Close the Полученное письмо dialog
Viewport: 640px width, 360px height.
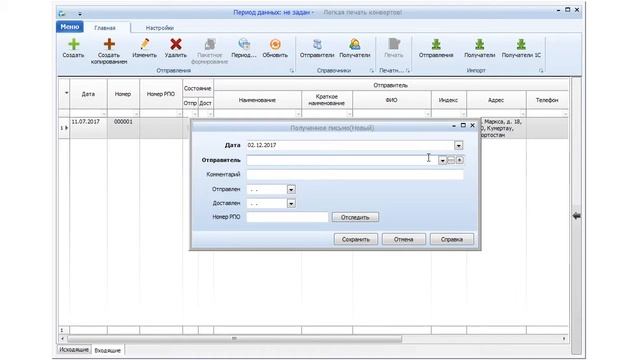tap(473, 126)
